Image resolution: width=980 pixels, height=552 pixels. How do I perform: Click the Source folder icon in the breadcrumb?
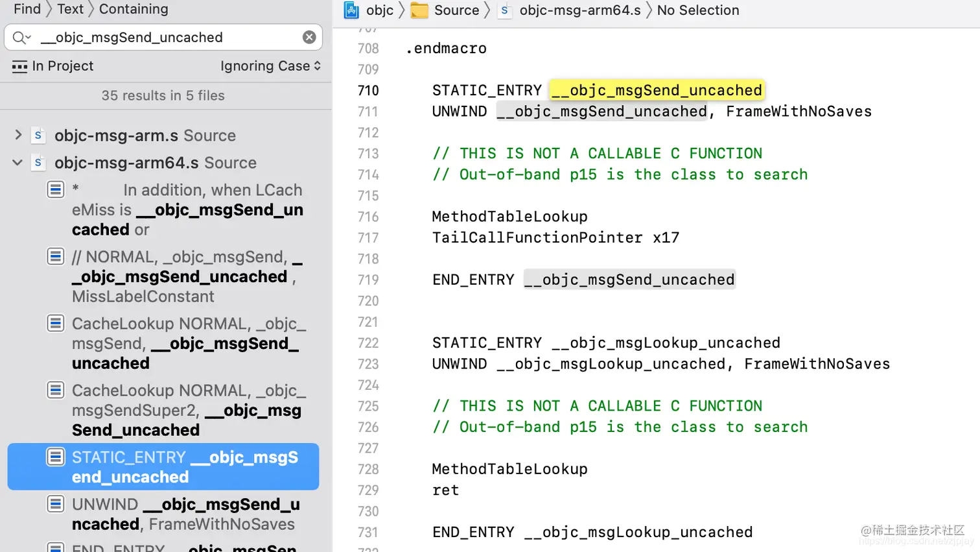click(x=418, y=10)
